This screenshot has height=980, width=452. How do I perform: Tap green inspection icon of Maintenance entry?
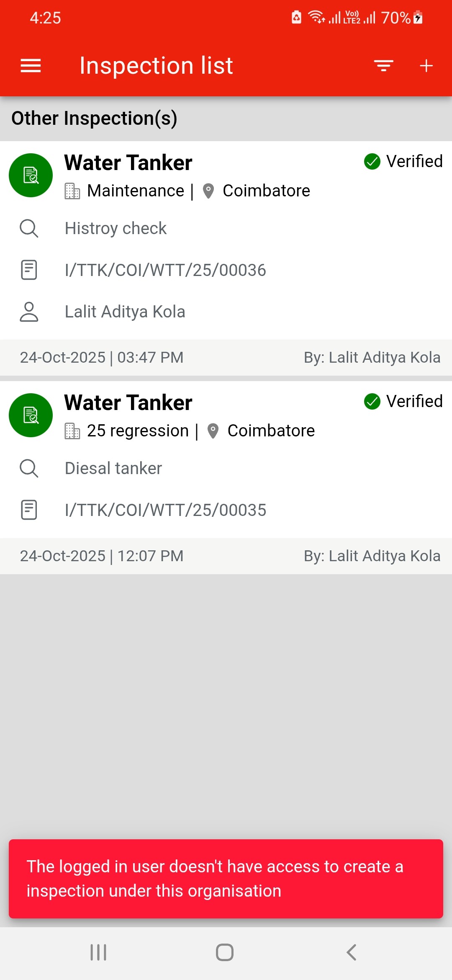click(x=31, y=175)
